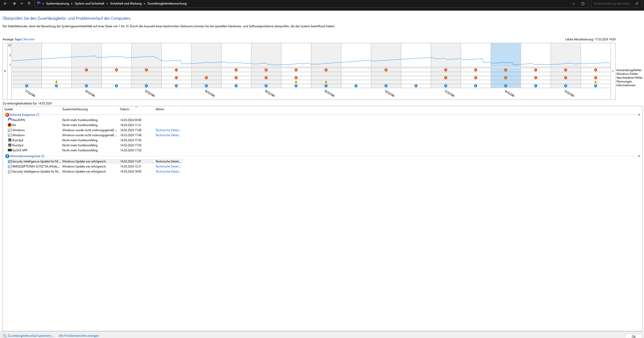
Task: Collapse the Kritische Ereignisse group
Action: (639, 115)
